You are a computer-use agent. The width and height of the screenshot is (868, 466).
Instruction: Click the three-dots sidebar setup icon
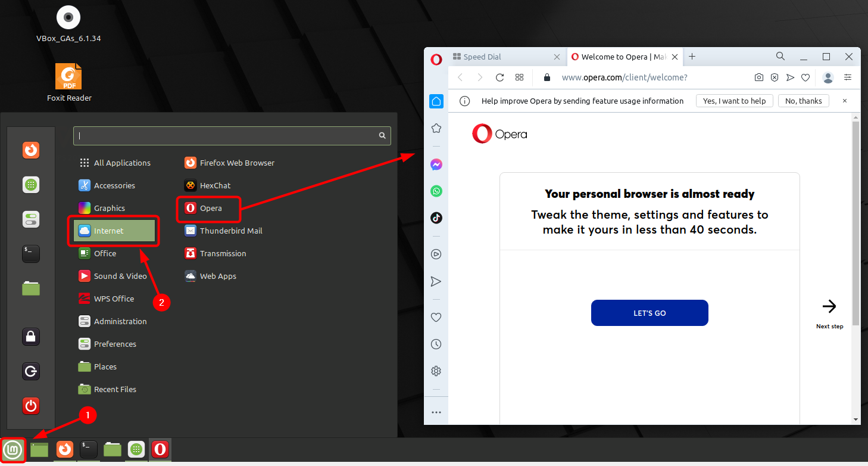coord(436,412)
